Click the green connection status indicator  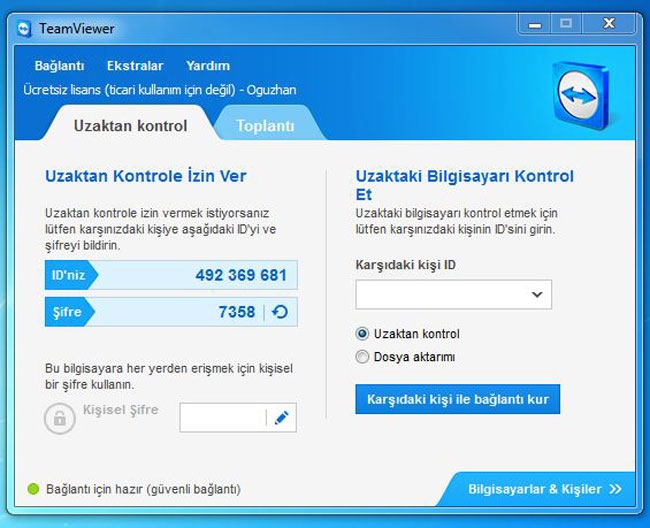pos(33,489)
